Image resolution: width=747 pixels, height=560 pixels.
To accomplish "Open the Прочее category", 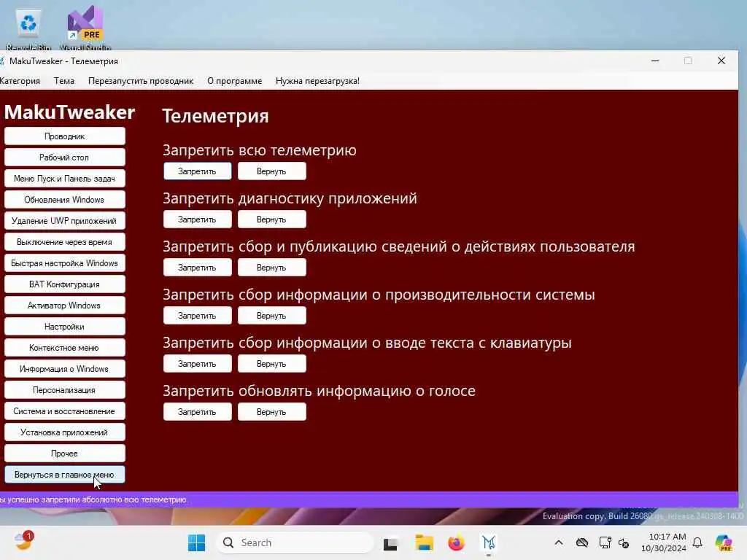I will [65, 454].
